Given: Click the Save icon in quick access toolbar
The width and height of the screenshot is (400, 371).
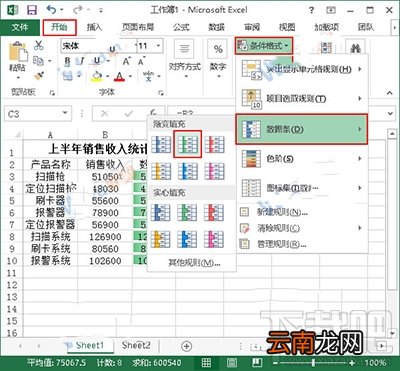Looking at the screenshot, I should (32, 10).
